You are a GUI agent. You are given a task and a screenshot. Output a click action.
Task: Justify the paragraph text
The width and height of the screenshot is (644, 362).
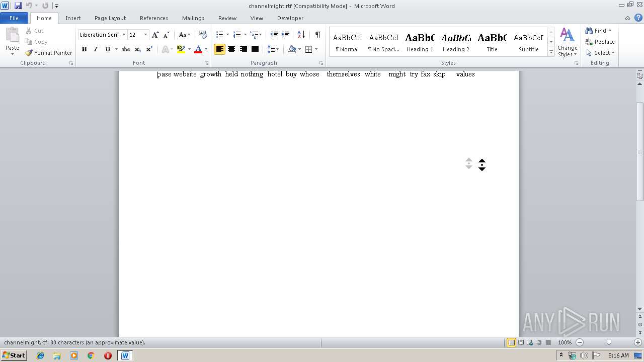(x=255, y=49)
